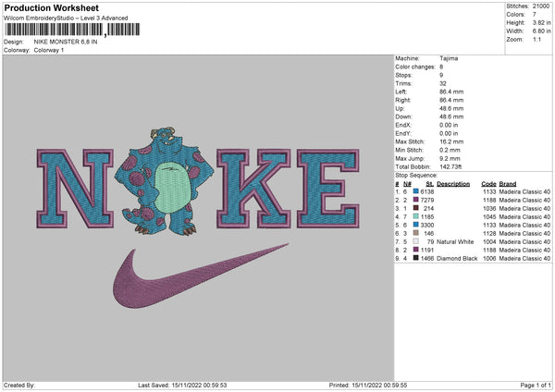Click 'Last Saved: 15/11/2022 00:59:53' in footer

[182, 385]
